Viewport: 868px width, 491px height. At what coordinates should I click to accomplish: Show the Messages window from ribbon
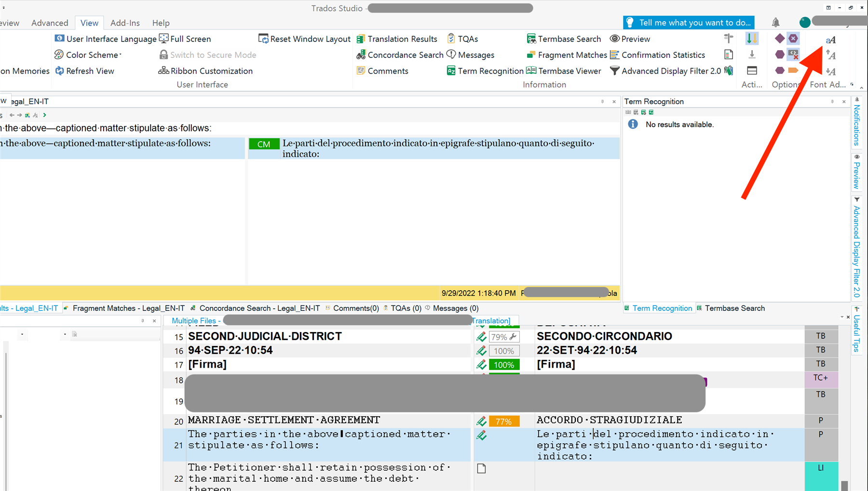pos(471,55)
